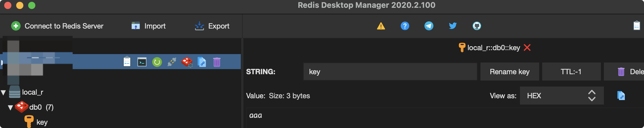Viewport: 644px width, 128px height.
Task: Open the GitHub icon
Action: click(x=477, y=26)
